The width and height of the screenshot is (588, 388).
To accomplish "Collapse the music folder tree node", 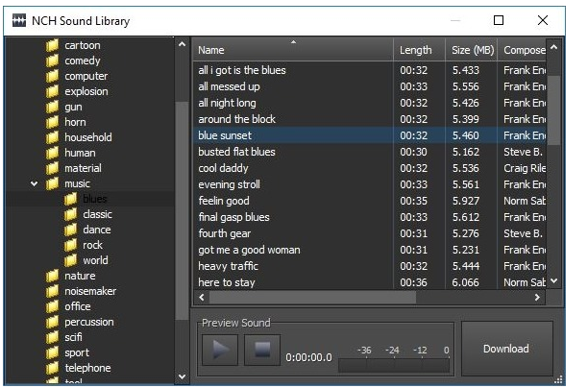I will [35, 183].
